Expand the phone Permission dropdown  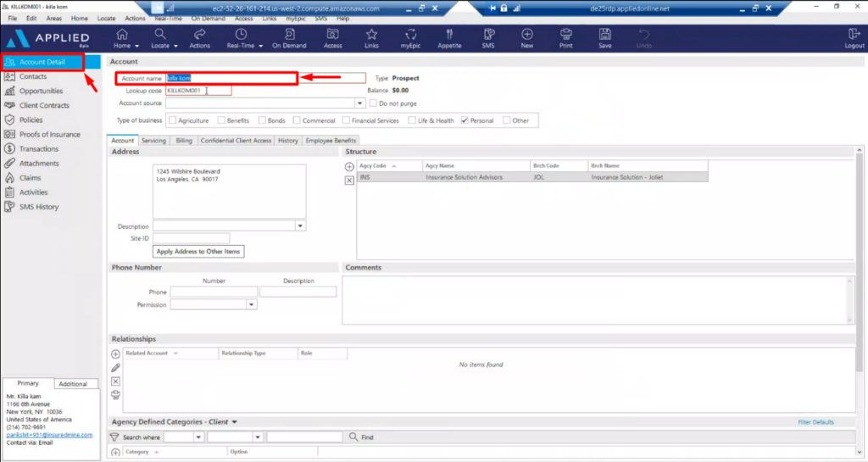[251, 304]
